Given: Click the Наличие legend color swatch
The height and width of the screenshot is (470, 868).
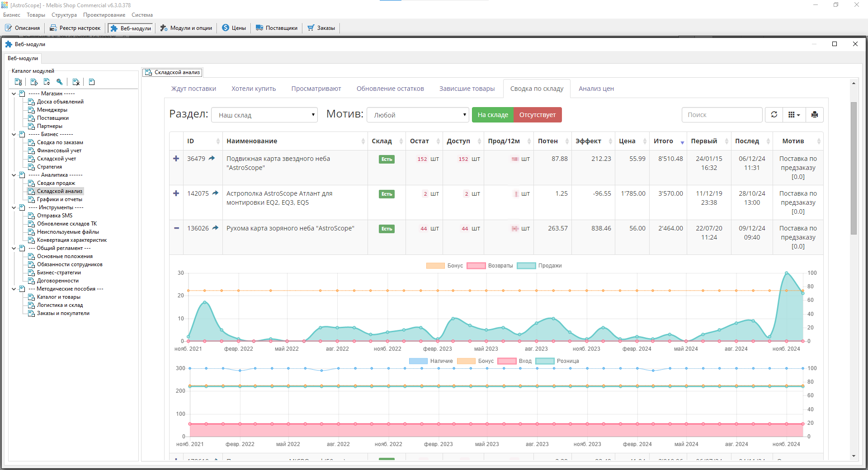Looking at the screenshot, I should coord(418,361).
